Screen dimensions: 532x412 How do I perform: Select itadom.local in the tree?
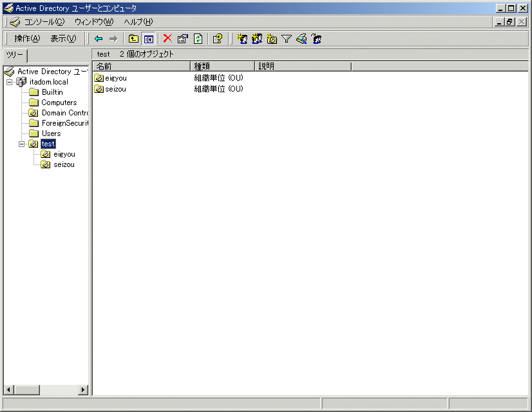[49, 82]
